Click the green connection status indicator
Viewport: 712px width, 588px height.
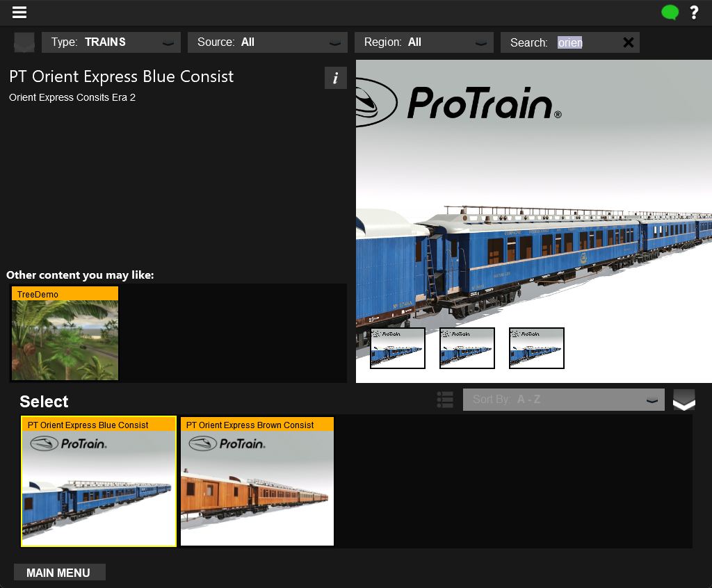[670, 12]
